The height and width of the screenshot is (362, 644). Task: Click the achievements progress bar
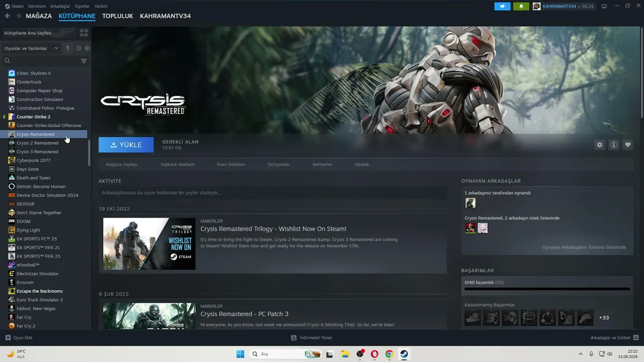(x=547, y=289)
